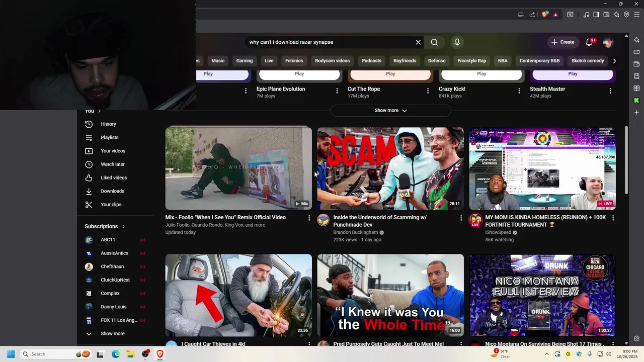Open I Knew it was You video thumbnail
The image size is (644, 362).
pos(390,296)
